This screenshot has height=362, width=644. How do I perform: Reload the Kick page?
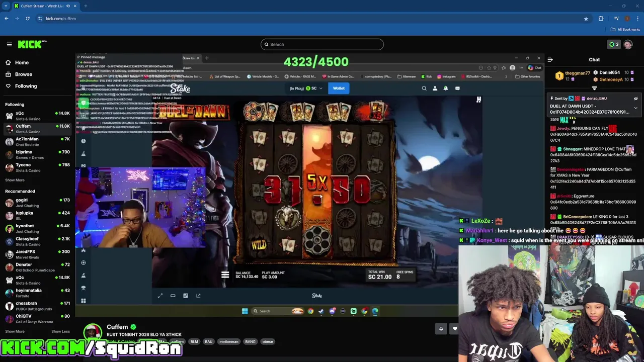point(27,19)
